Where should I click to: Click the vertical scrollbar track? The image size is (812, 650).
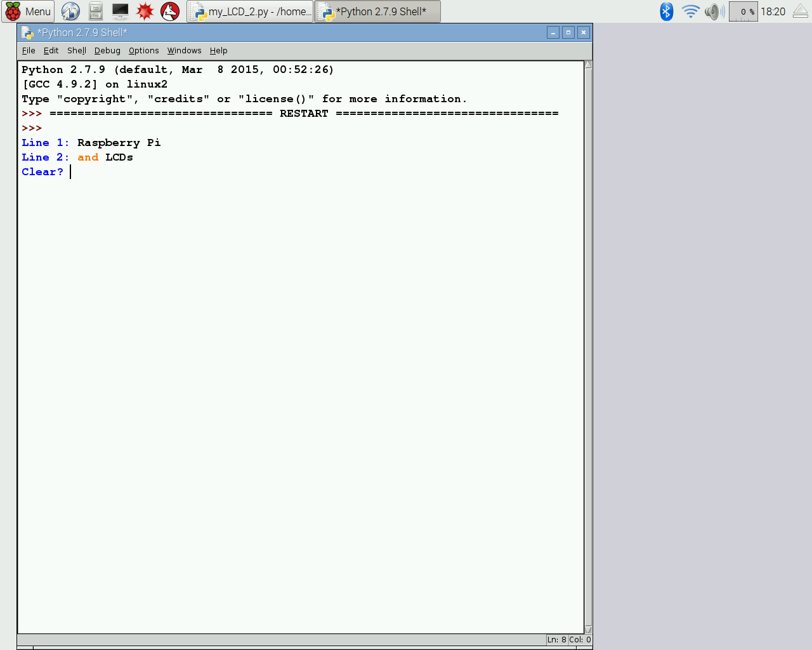click(x=588, y=347)
